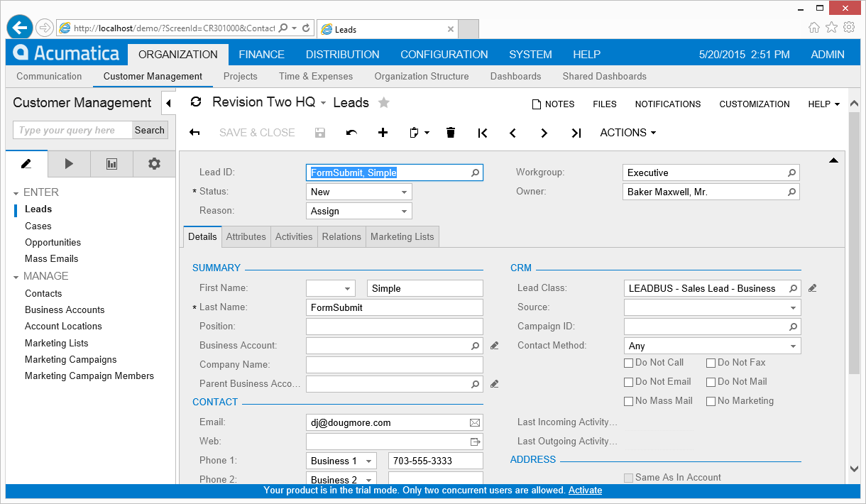The height and width of the screenshot is (504, 866).
Task: Select the chart reports sidebar tab
Action: pos(111,164)
